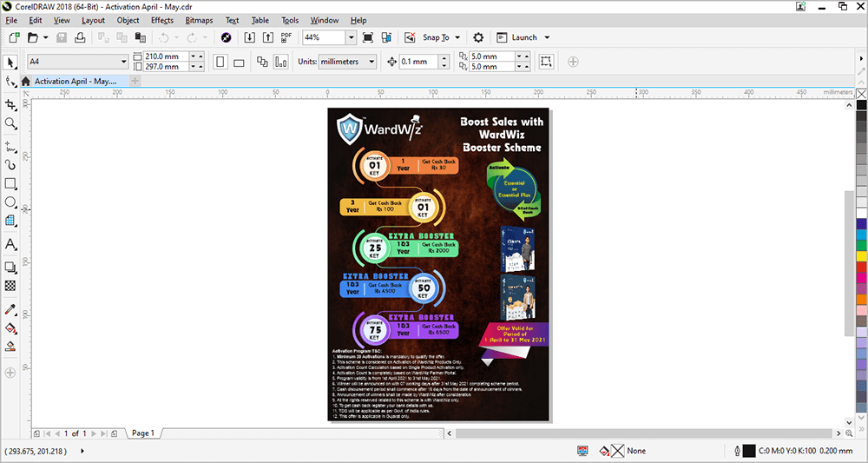Screen dimensions: 868x463
Task: Choose the Polygon graph-paper tool
Action: (x=10, y=221)
